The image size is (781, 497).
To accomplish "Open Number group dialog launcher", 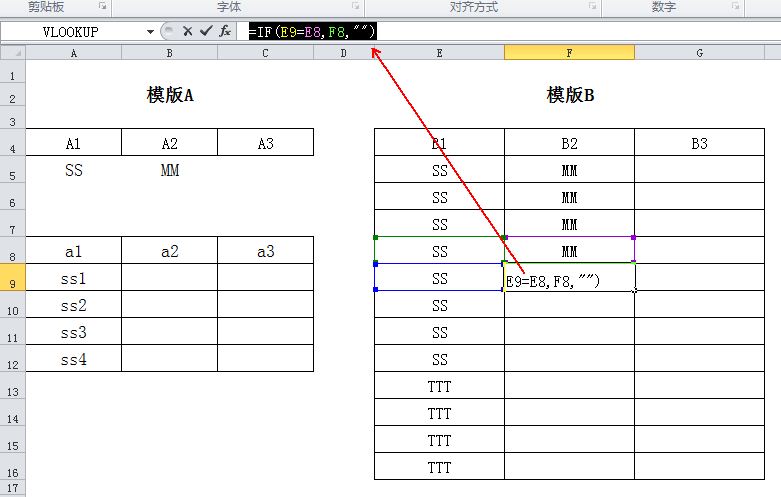I will click(x=735, y=6).
